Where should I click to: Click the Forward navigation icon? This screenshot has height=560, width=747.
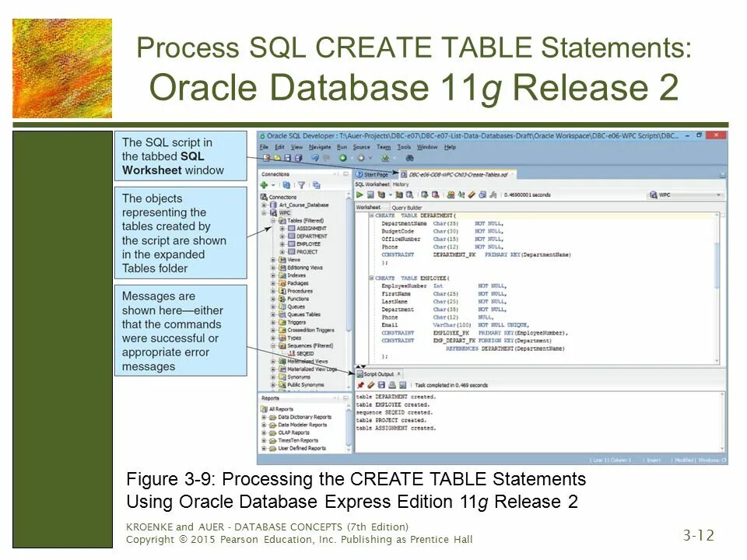(x=360, y=158)
